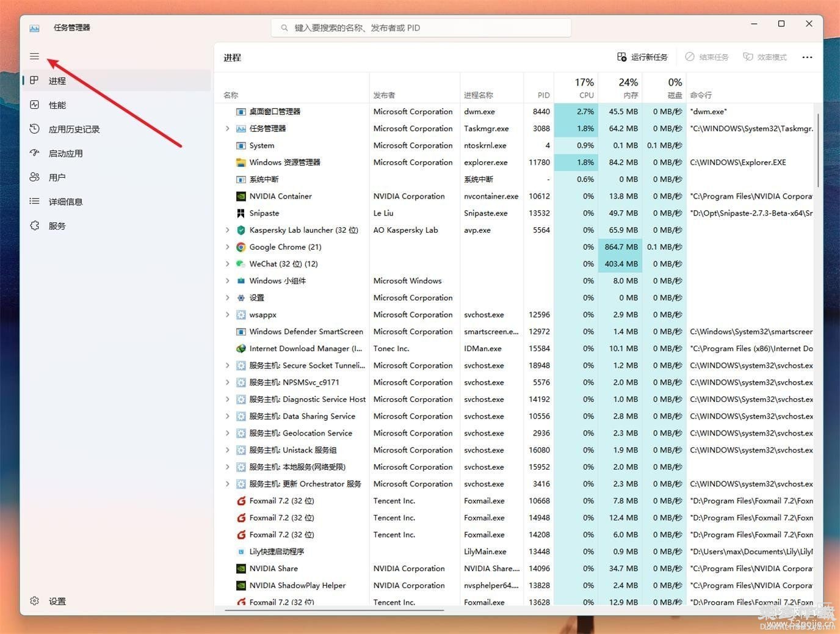Open the 服务 (Services) page

pos(117,225)
